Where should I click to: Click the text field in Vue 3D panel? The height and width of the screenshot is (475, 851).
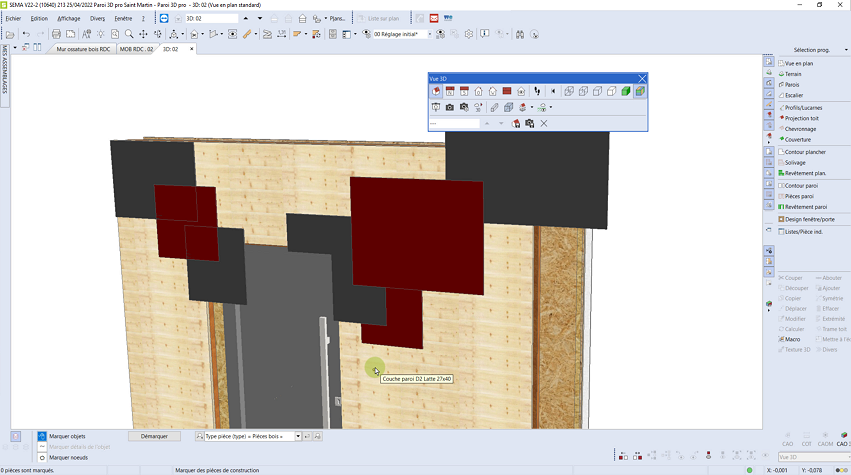coord(455,123)
